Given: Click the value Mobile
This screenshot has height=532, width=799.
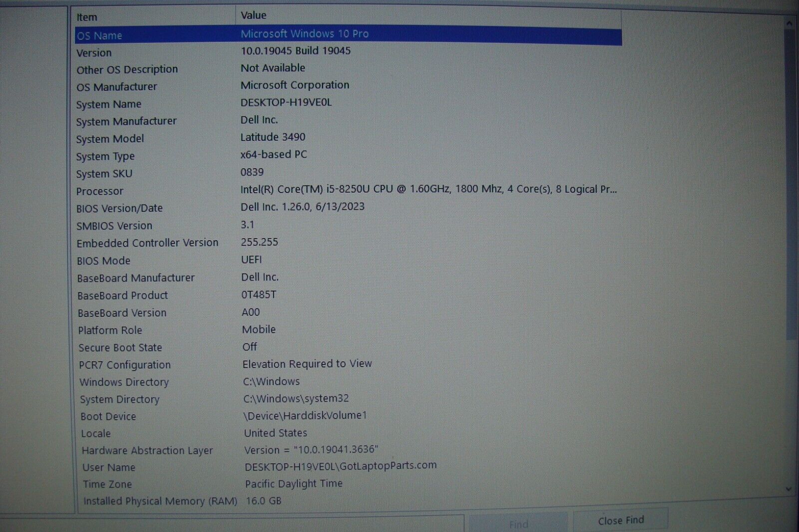Looking at the screenshot, I should tap(259, 329).
